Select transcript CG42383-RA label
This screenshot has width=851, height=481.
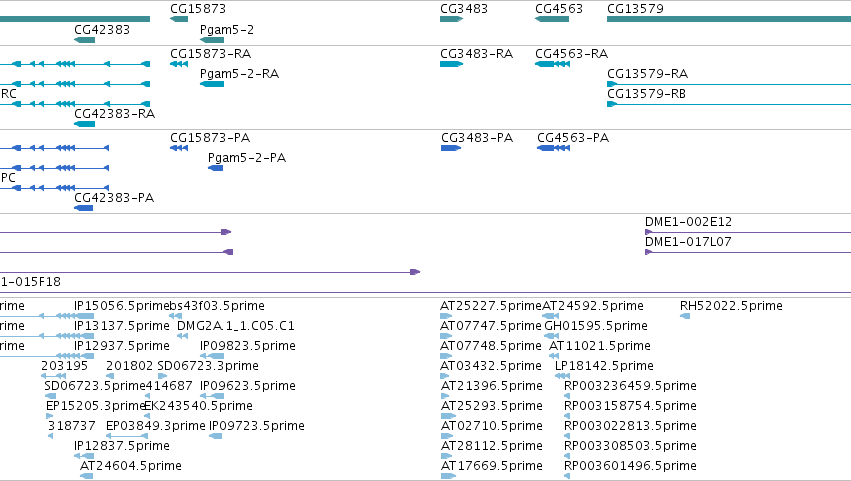[x=115, y=114]
